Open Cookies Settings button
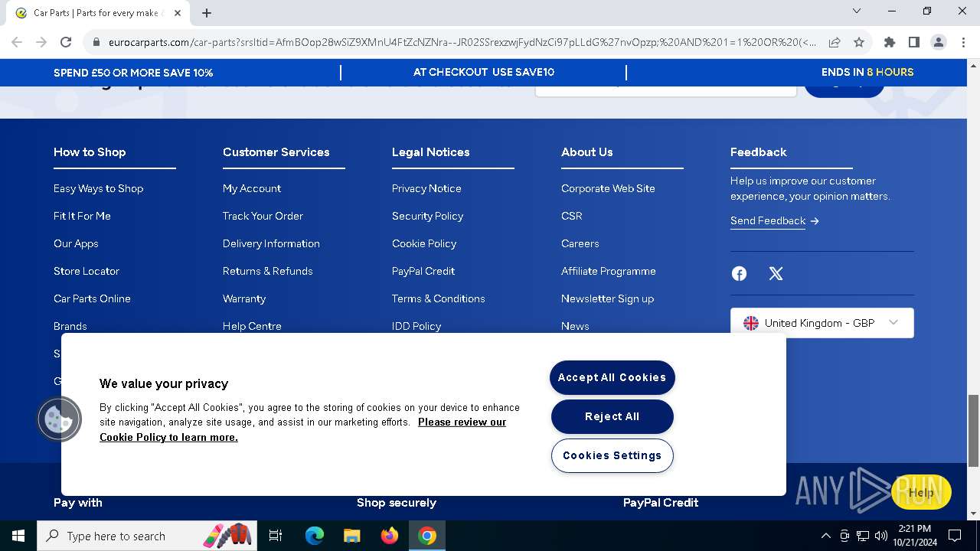 (x=612, y=455)
